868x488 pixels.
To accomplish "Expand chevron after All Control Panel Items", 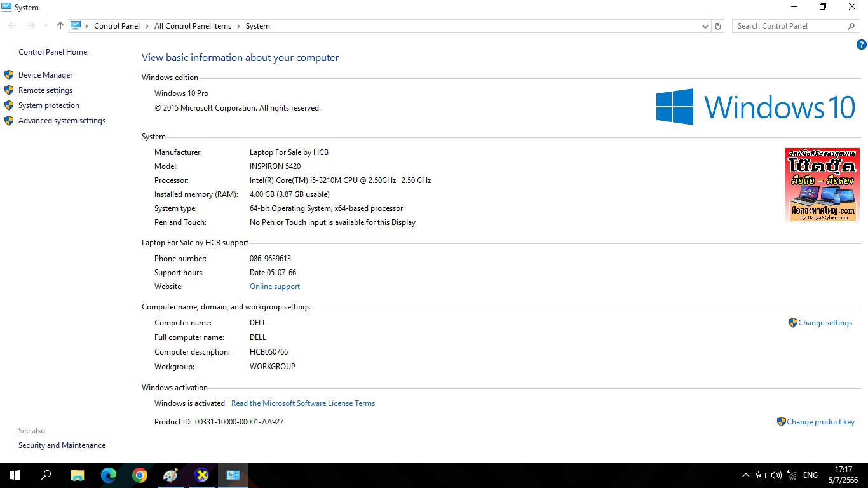I will 238,26.
